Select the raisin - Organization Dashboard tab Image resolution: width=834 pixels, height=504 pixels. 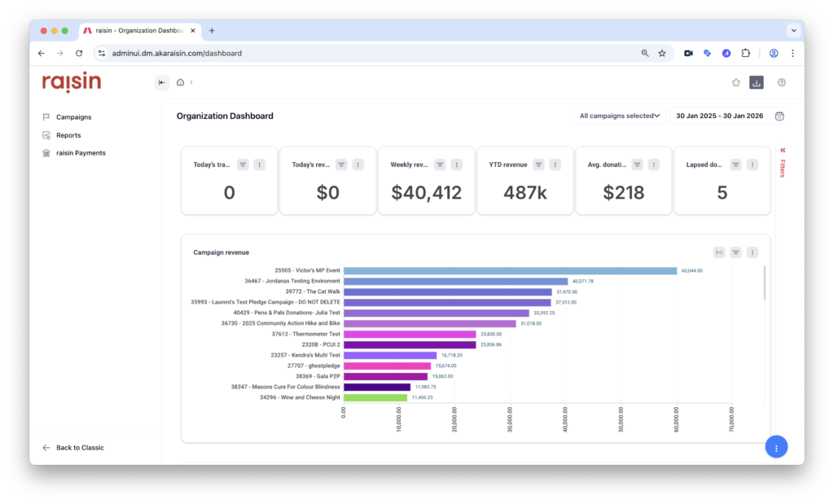point(139,31)
